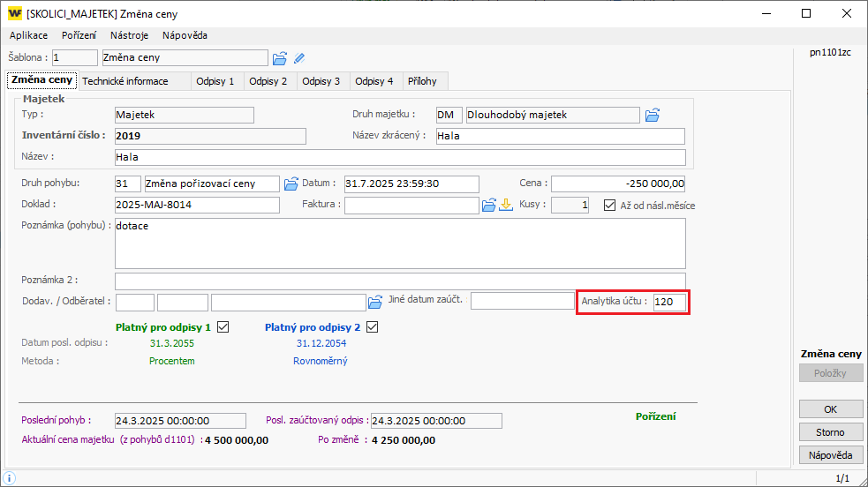Maximize the Změna ceny window
868x487 pixels.
(806, 13)
